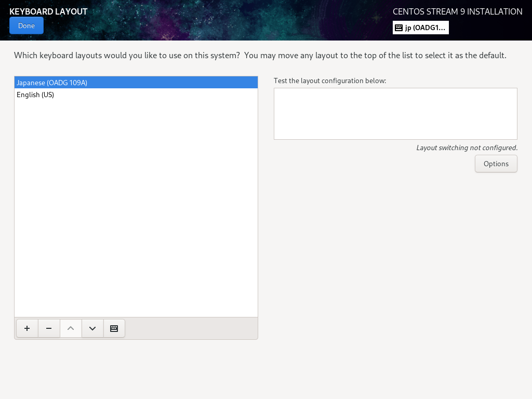Move selected layout down with the down arrow
This screenshot has width=532, height=399.
pyautogui.click(x=92, y=328)
